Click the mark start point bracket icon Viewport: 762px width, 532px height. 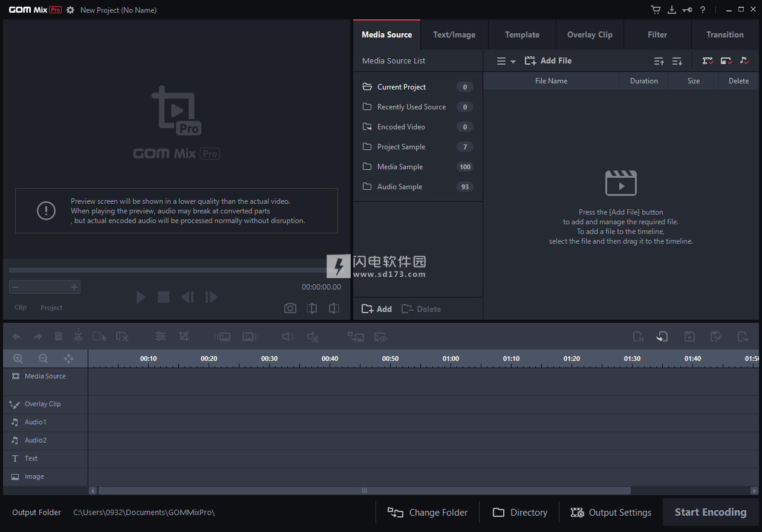click(x=312, y=308)
